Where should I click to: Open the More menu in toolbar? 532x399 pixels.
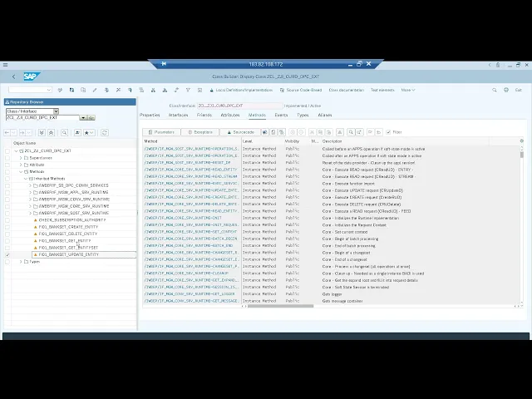408,91
